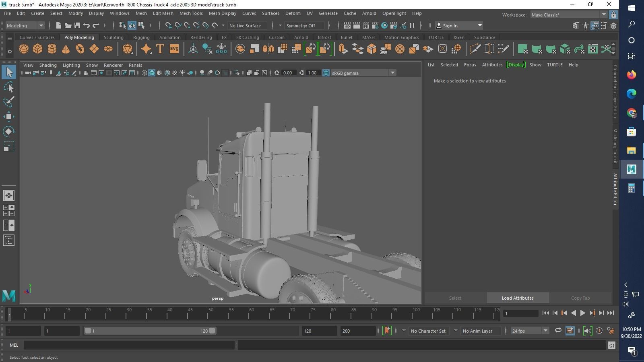644x362 pixels.
Task: Activate the Scale tool in toolbox
Action: click(x=9, y=146)
